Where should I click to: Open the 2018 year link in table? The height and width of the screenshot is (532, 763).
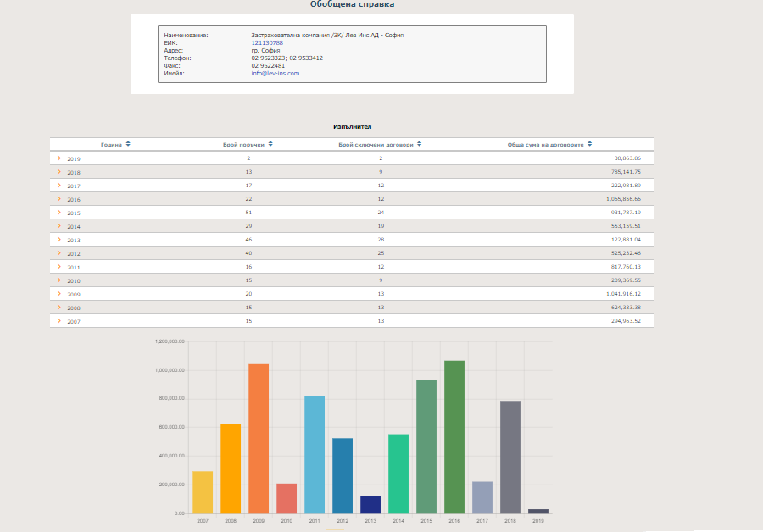74,172
